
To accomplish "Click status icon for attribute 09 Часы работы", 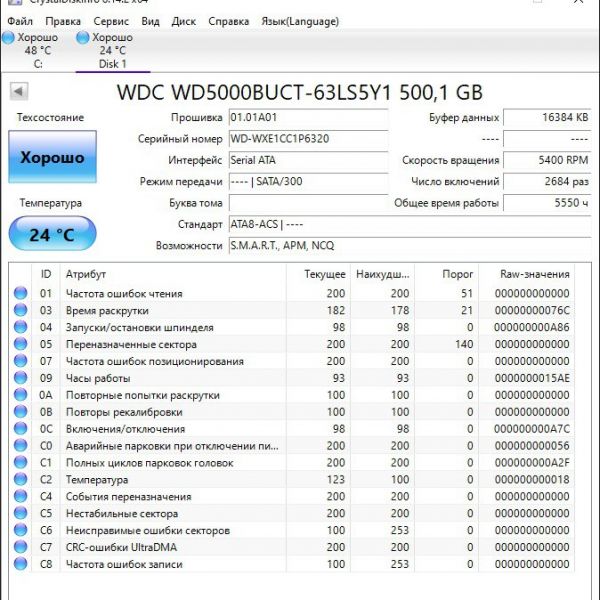I will point(21,378).
